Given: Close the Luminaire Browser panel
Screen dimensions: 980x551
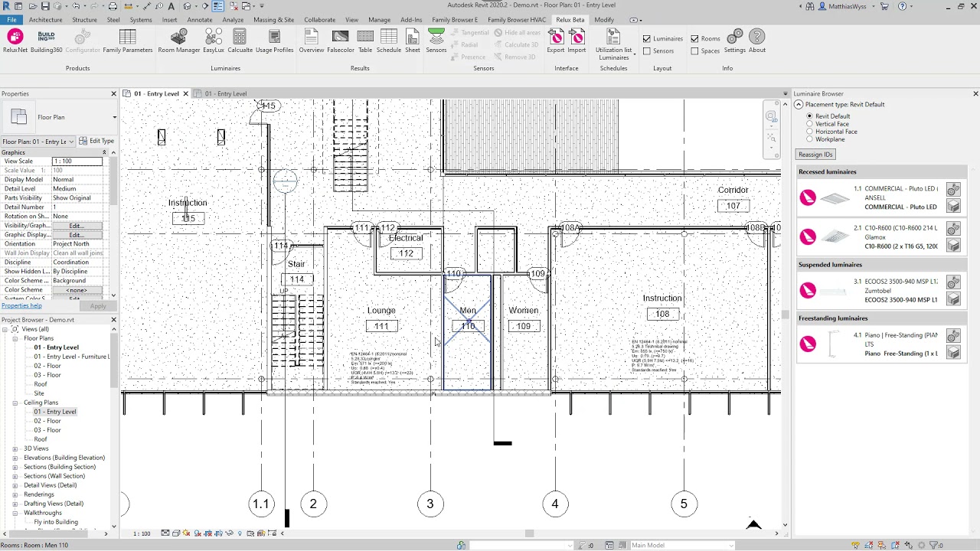Looking at the screenshot, I should 975,93.
